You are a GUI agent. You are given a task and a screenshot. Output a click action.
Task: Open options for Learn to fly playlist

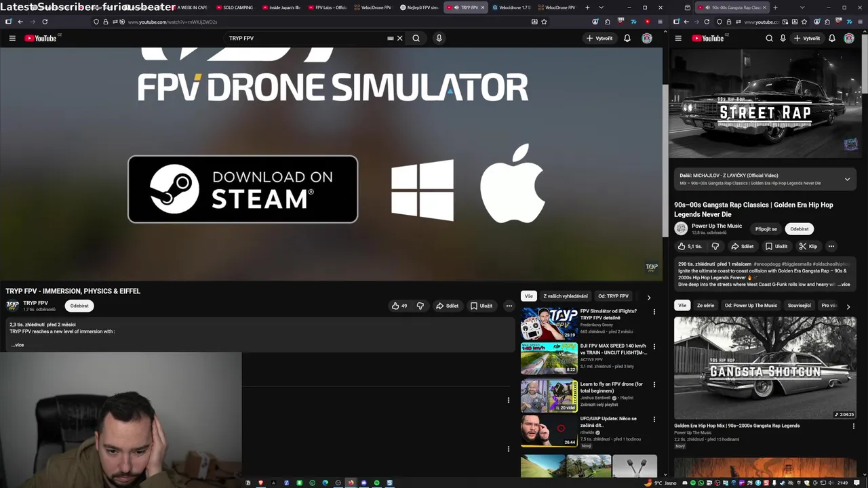(x=654, y=384)
